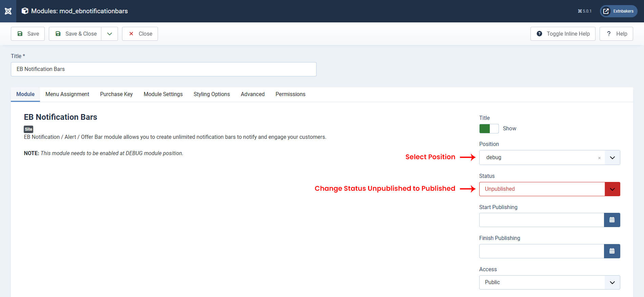This screenshot has width=644, height=297.
Task: Click the Save button
Action: [x=28, y=34]
